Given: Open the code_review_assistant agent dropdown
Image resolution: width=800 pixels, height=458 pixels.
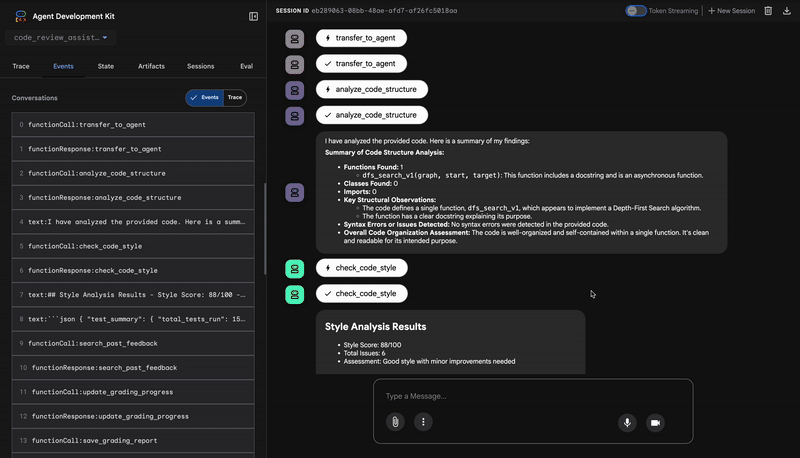Looking at the screenshot, I should pyautogui.click(x=62, y=38).
